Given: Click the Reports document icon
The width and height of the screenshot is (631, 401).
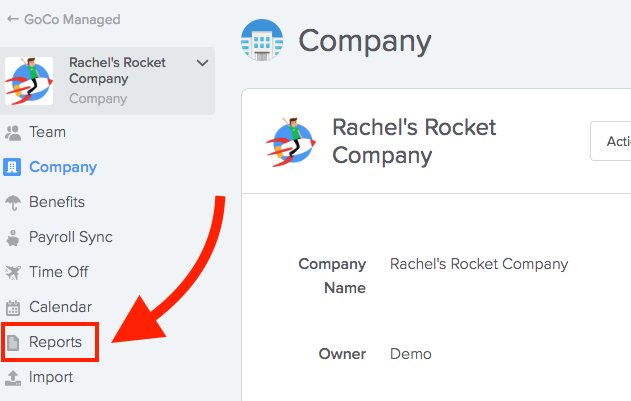Looking at the screenshot, I should pyautogui.click(x=13, y=343).
